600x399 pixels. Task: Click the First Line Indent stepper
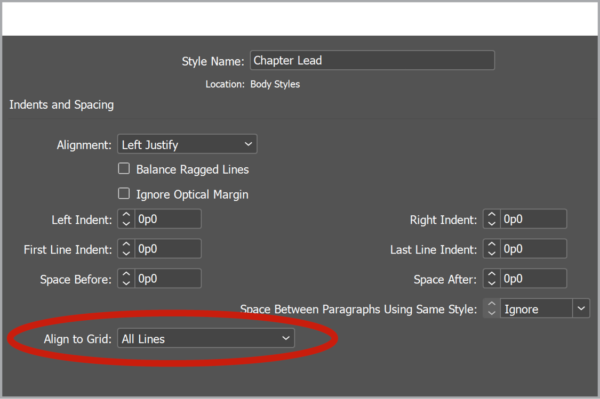point(126,249)
